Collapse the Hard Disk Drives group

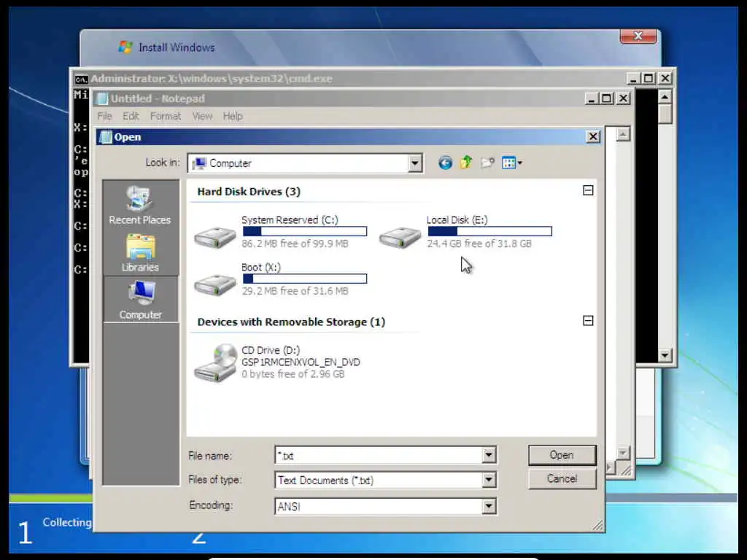(588, 190)
